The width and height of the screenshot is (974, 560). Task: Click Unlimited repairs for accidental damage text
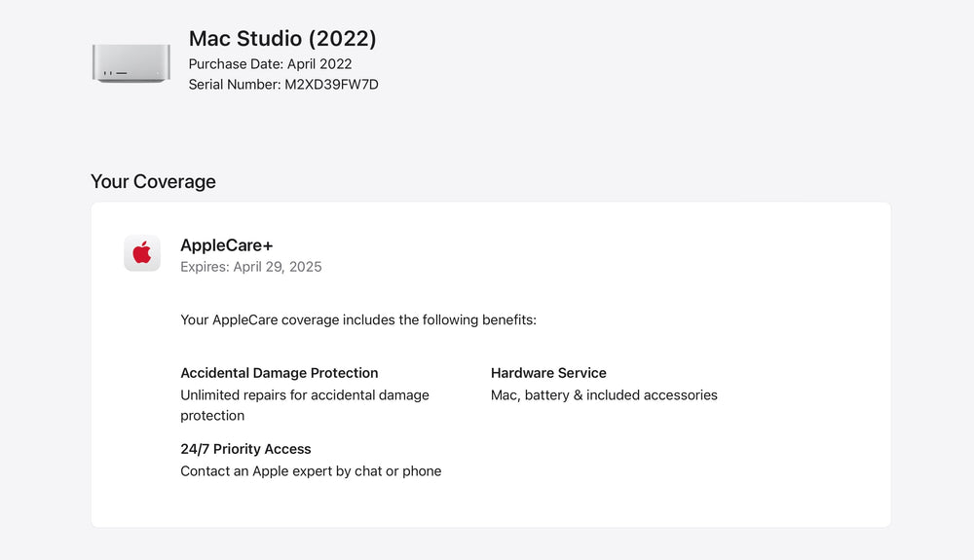coord(305,394)
